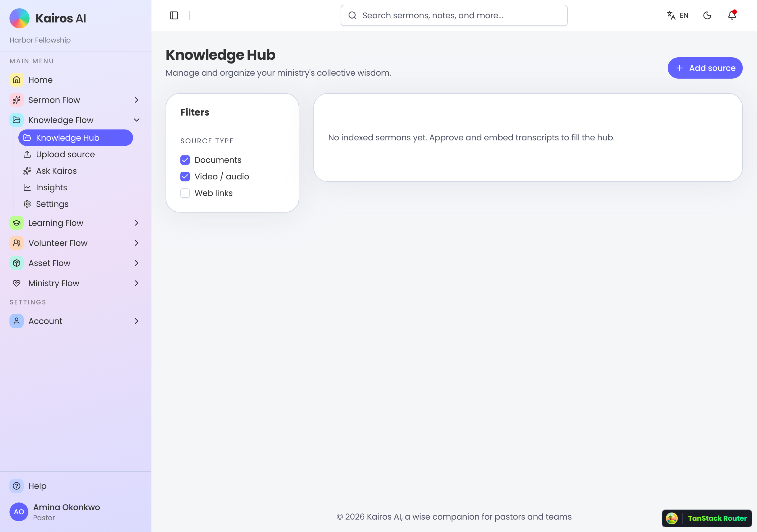Expand the Ministry Flow chevron
Viewport: 757px width, 532px height.
click(x=137, y=283)
